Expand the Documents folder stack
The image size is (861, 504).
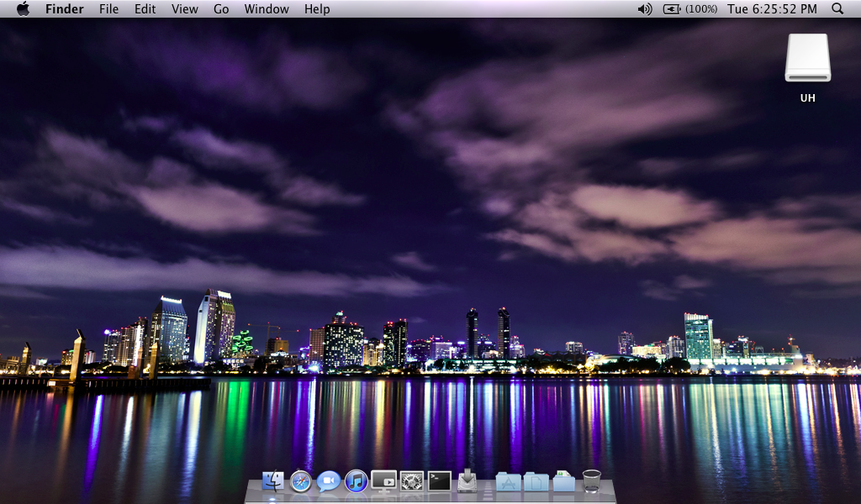pyautogui.click(x=536, y=481)
